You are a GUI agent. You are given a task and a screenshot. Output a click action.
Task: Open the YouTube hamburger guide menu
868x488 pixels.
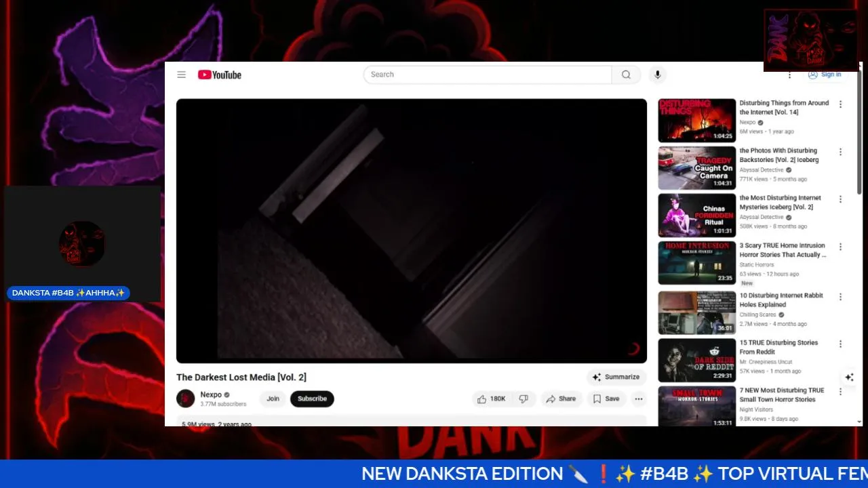coord(182,75)
